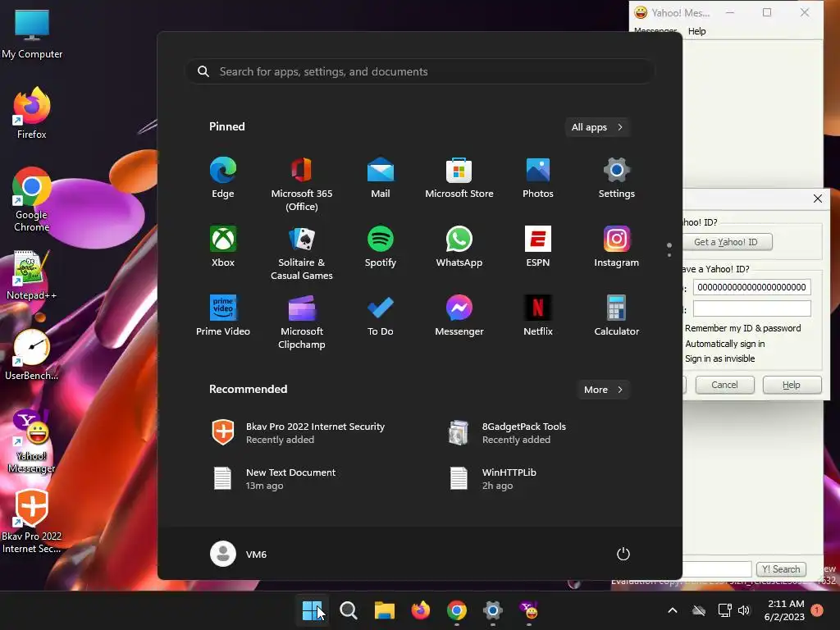Open VM6 user account menu
The image size is (840, 630).
tap(239, 554)
